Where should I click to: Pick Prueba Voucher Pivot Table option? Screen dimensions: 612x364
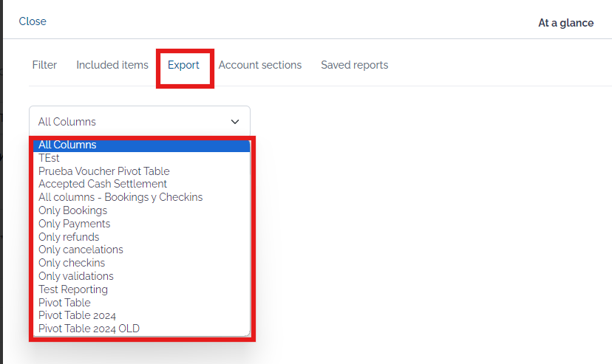pos(142,171)
